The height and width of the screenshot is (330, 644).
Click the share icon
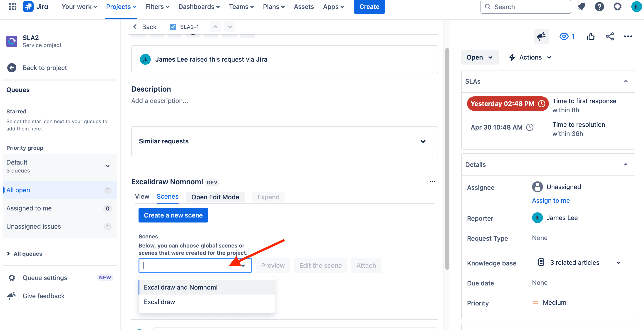pos(610,37)
